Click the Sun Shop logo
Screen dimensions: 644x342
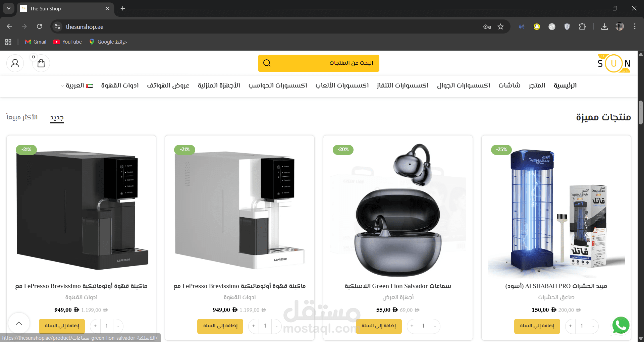click(x=614, y=63)
